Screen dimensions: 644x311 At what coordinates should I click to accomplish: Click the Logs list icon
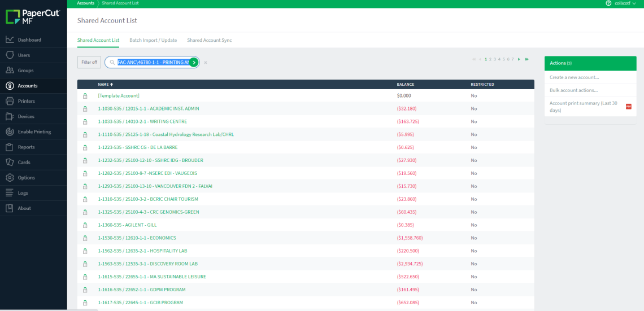tap(10, 193)
